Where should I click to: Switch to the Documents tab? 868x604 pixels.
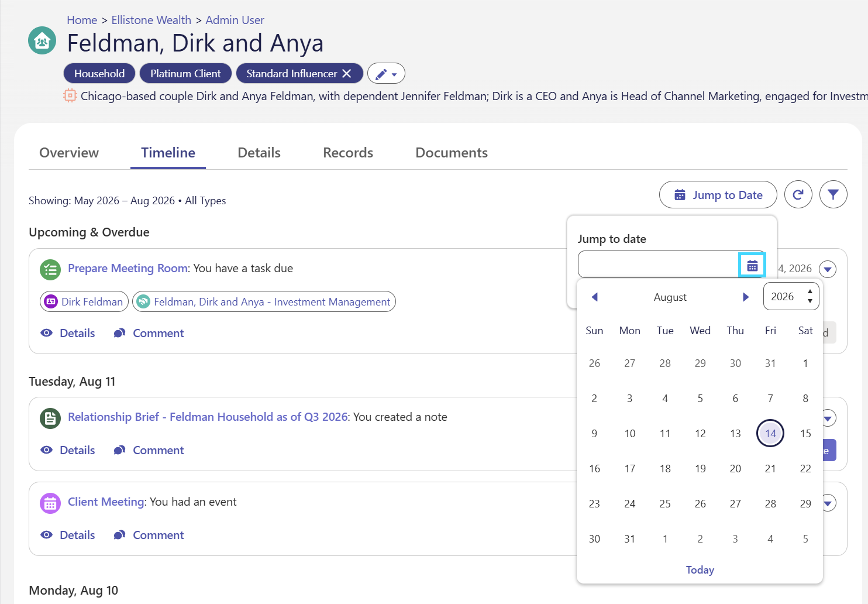(452, 153)
